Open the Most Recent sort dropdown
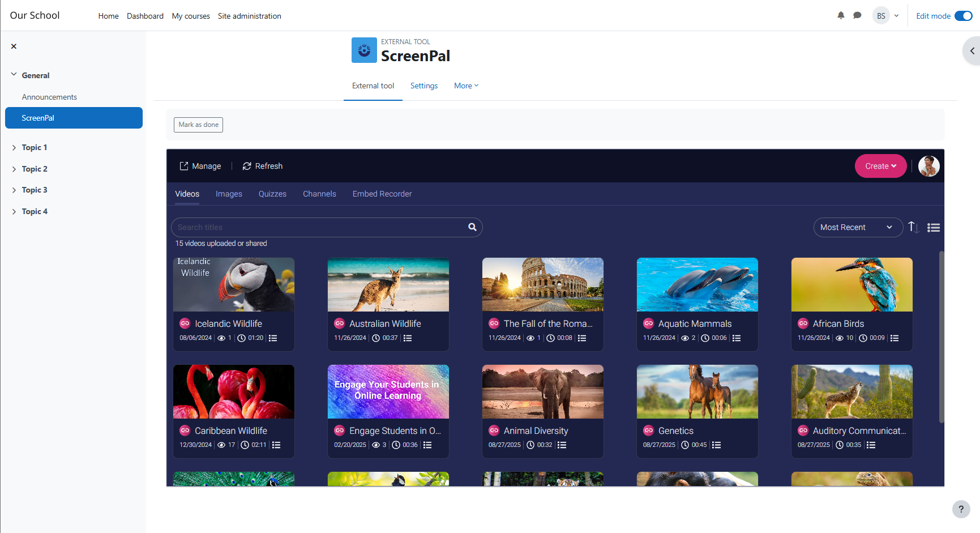Image resolution: width=980 pixels, height=533 pixels. [858, 227]
